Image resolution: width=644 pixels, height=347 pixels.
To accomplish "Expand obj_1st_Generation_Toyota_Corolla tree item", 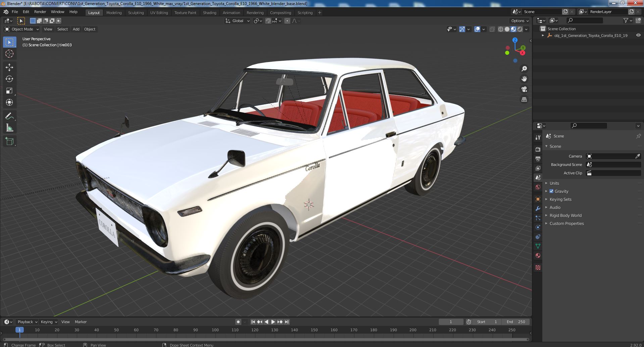I will 543,35.
